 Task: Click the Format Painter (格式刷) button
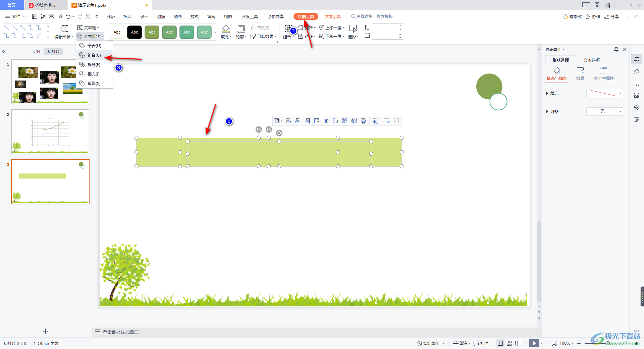point(260,28)
